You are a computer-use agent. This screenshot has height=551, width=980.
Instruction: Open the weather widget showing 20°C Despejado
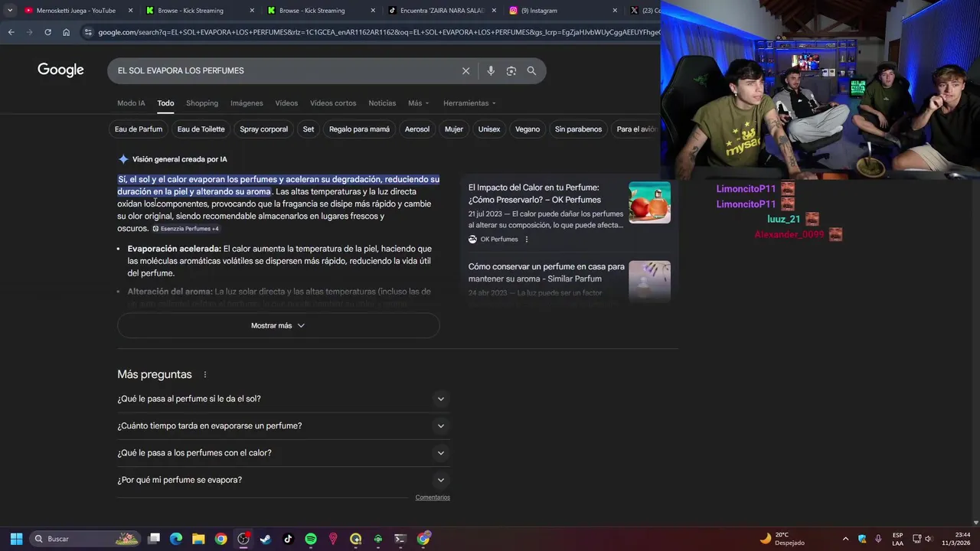click(x=782, y=539)
